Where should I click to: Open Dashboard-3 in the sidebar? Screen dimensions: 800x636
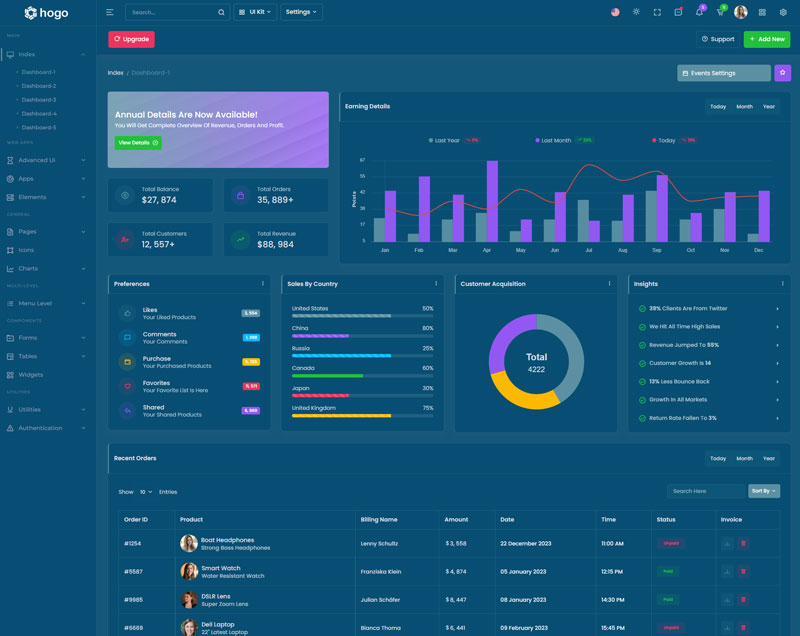coord(39,100)
